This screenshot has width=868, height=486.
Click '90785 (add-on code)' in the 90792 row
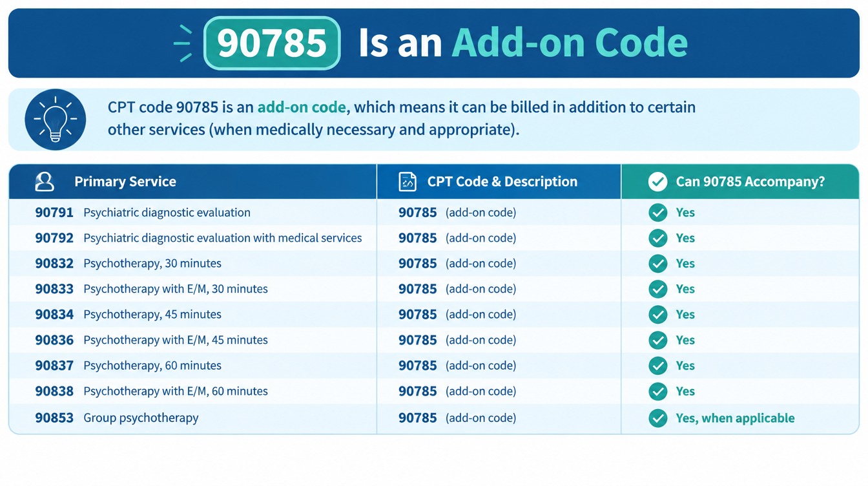[x=457, y=238]
